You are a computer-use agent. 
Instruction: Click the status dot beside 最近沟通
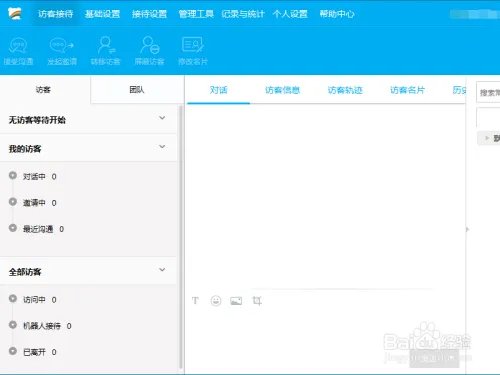(x=13, y=228)
